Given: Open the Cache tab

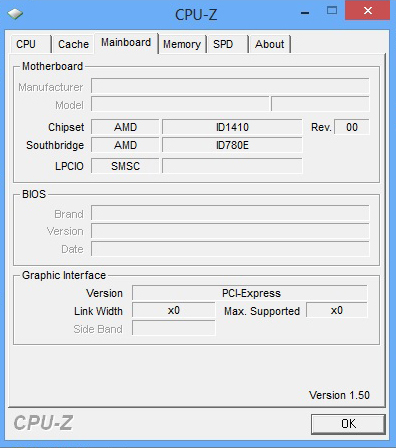Looking at the screenshot, I should pos(73,44).
